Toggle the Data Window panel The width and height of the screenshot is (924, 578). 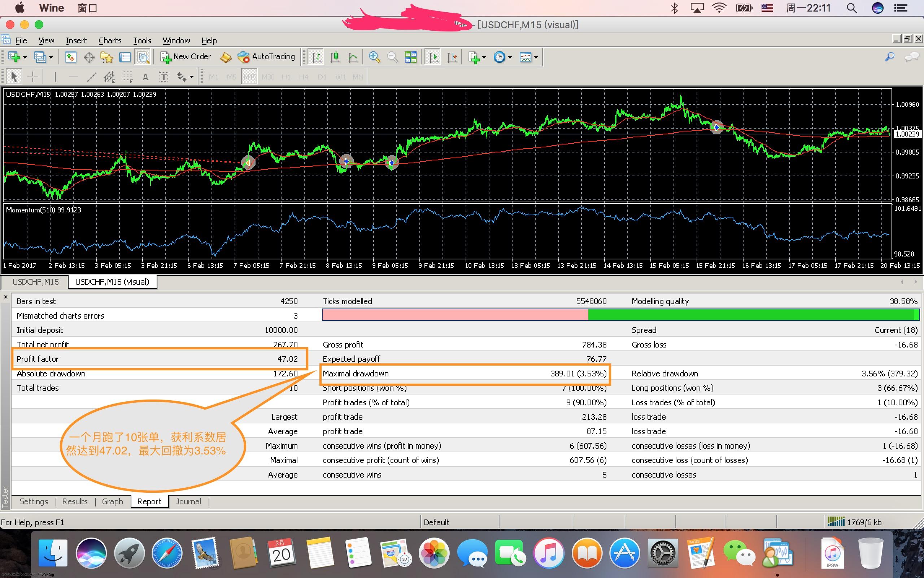tap(88, 57)
